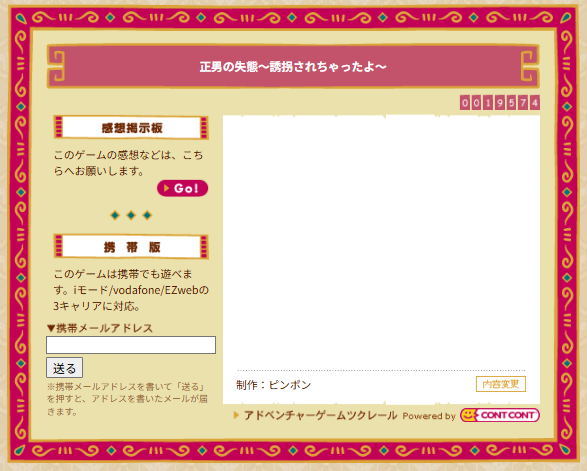Image resolution: width=587 pixels, height=471 pixels.
Task: Click the 制作：ピンポン author text
Action: click(274, 385)
